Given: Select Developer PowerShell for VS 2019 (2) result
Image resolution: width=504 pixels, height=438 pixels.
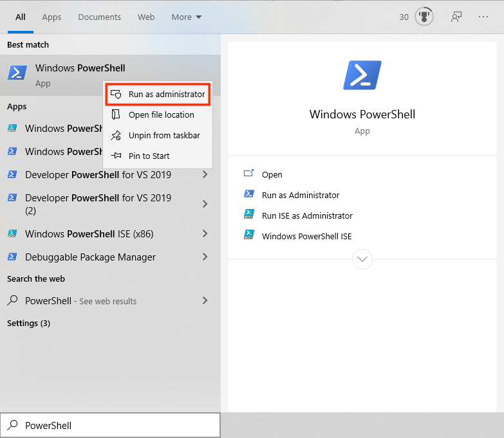Looking at the screenshot, I should tap(110, 204).
